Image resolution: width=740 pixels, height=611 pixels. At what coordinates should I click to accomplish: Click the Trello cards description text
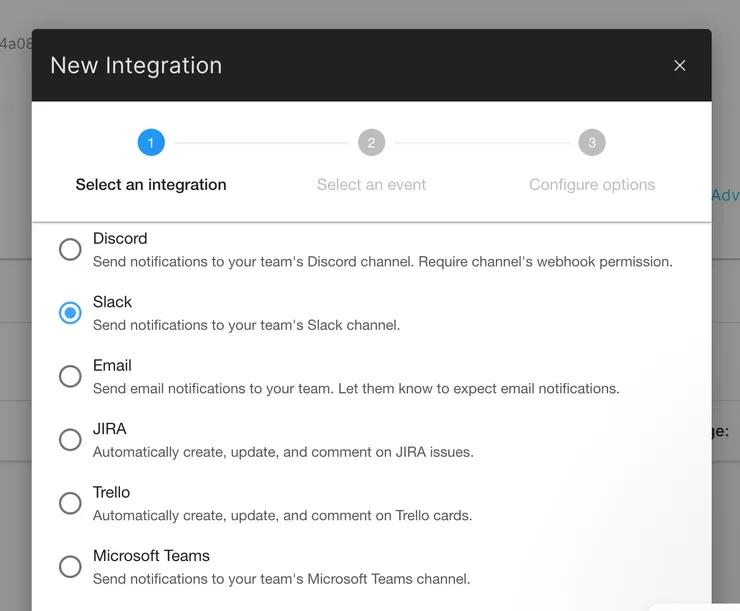282,516
